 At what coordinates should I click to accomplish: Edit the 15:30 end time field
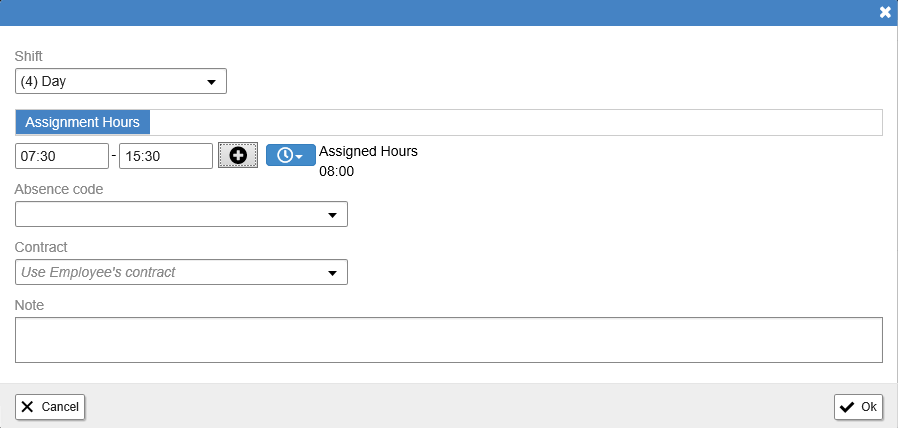pyautogui.click(x=166, y=156)
